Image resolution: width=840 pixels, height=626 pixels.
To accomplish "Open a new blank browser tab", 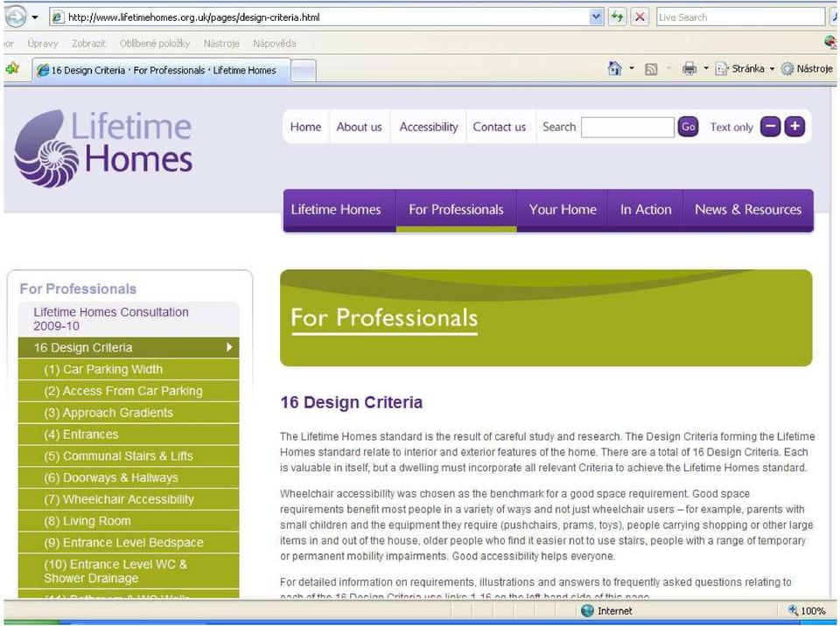I will (x=304, y=71).
